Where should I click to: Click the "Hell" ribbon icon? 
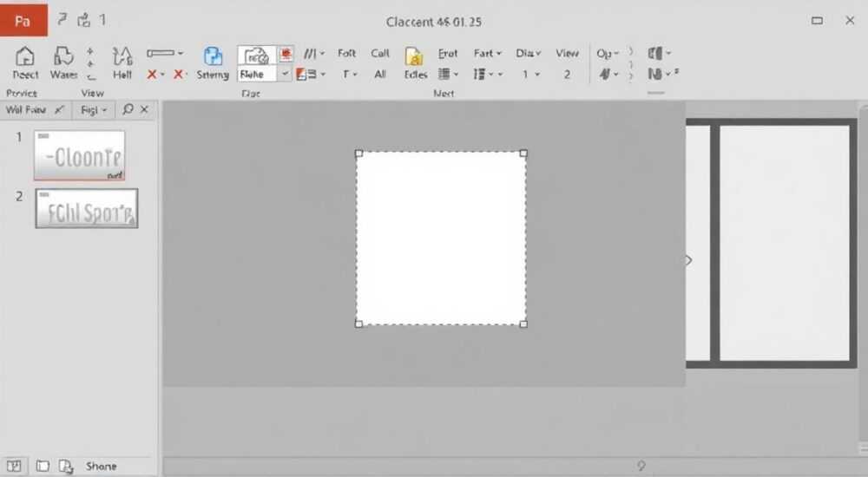point(122,56)
